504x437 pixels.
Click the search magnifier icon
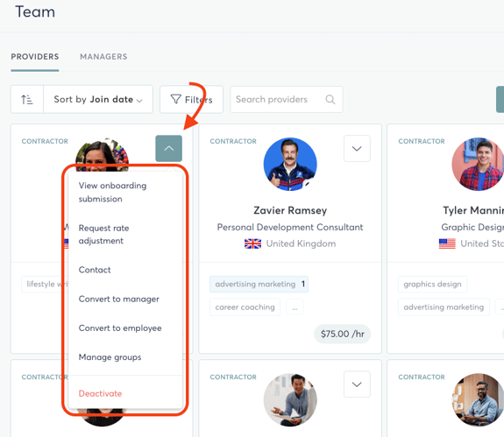click(330, 100)
